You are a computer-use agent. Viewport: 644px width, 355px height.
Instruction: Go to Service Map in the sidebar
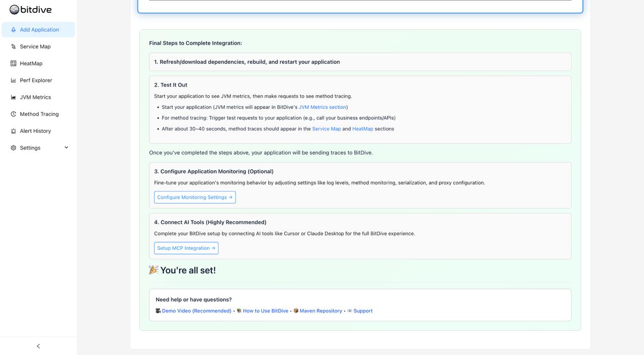[x=38, y=47]
